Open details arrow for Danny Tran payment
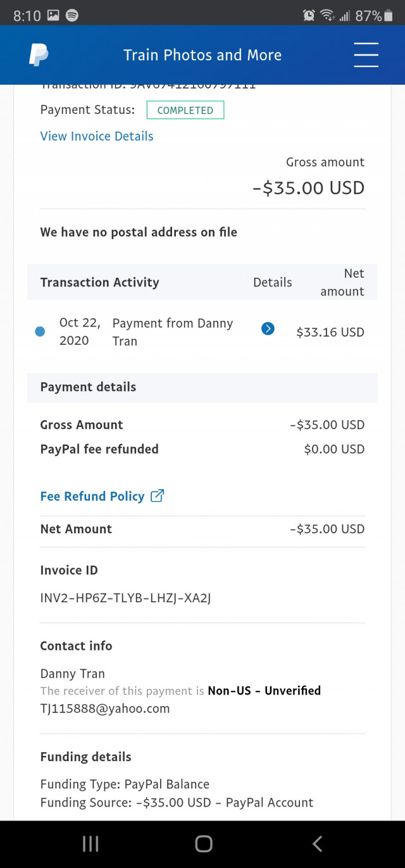 coord(268,328)
